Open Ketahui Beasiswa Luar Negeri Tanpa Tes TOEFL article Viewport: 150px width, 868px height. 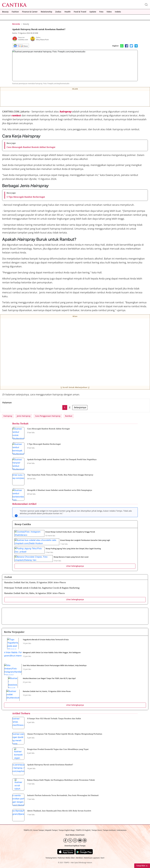[49, 678]
